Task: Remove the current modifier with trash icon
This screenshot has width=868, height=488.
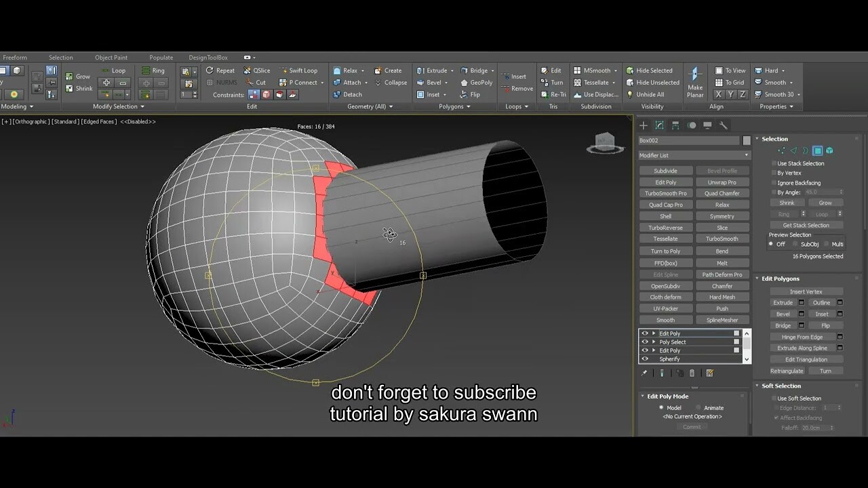Action: pyautogui.click(x=692, y=373)
